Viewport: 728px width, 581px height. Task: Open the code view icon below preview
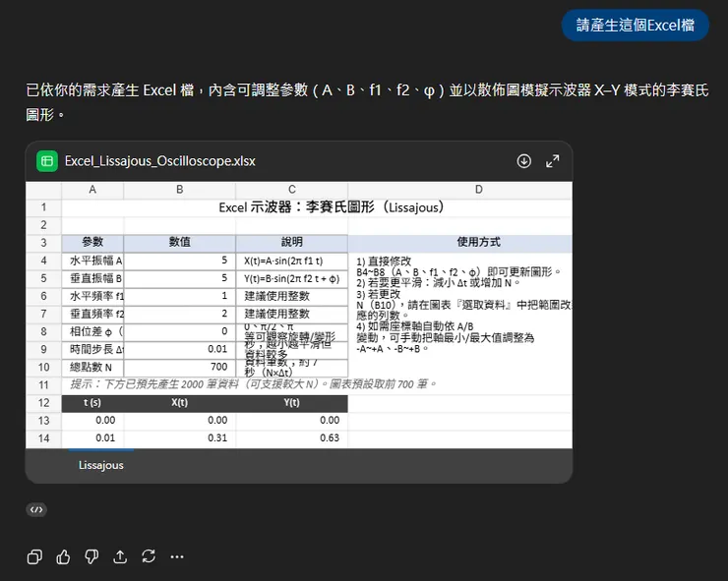[36, 509]
